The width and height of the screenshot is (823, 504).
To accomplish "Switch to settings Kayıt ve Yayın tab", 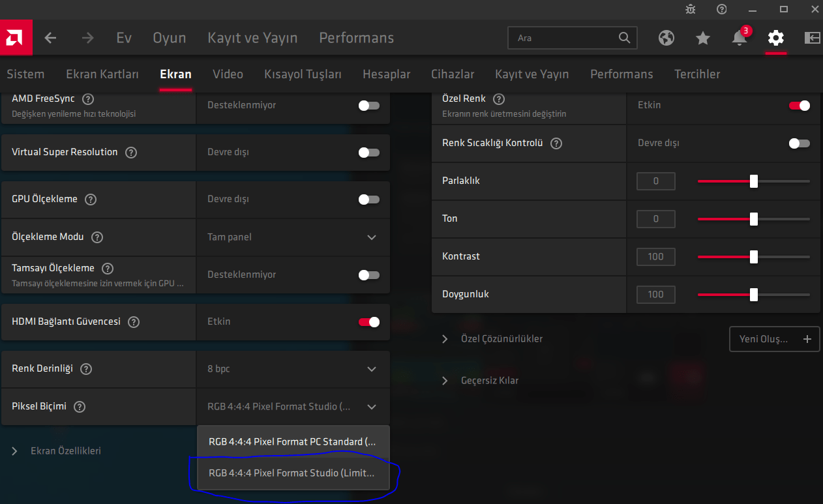I will click(532, 74).
